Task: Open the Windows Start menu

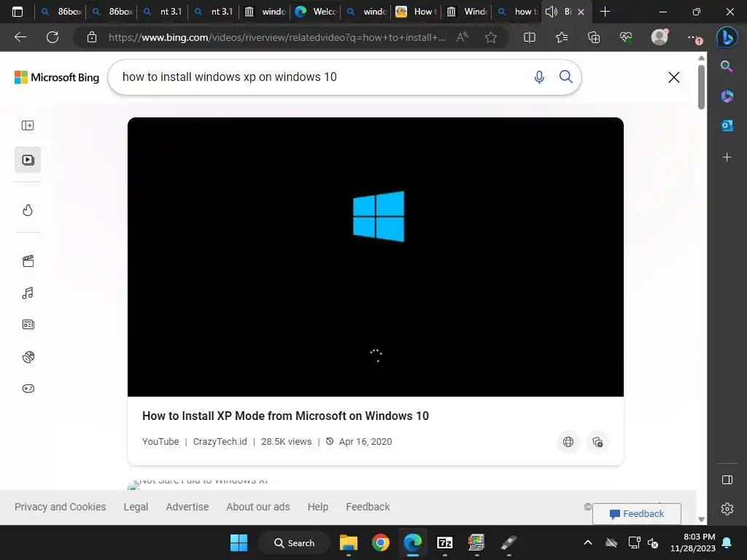Action: click(239, 542)
